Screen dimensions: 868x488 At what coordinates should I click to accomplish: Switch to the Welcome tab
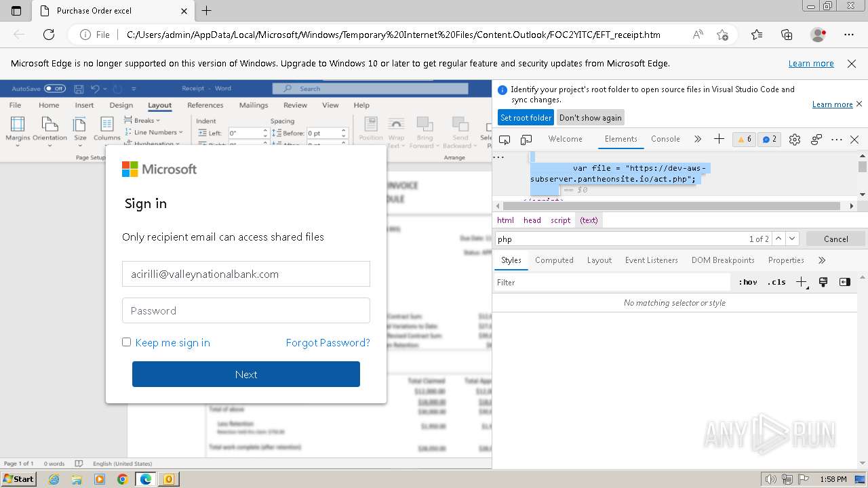click(566, 139)
